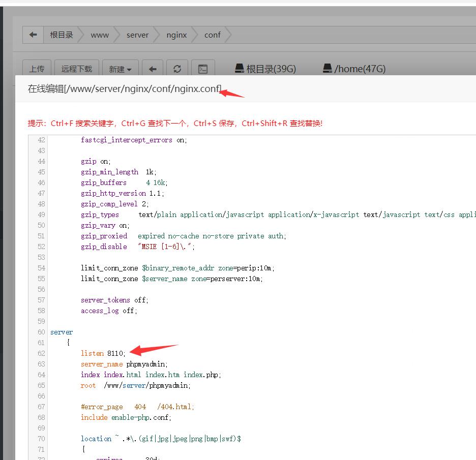Screen dimensions: 476x460
Task: Open the www breadcrumb folder
Action: point(100,35)
